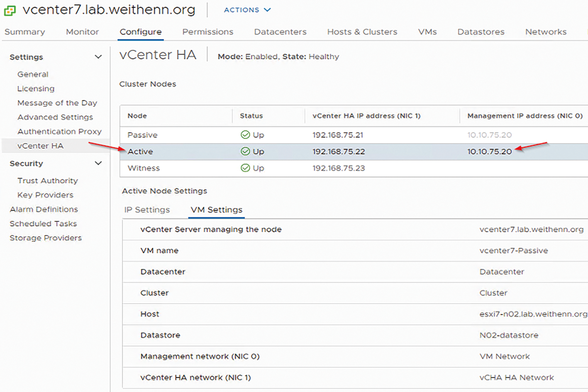588x392 pixels.
Task: Click the N02-datastore value
Action: pyautogui.click(x=509, y=335)
